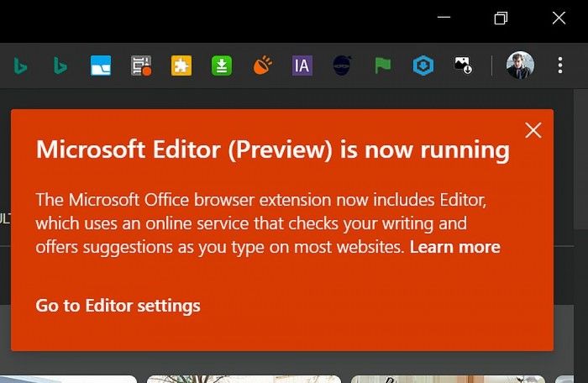Open the blue hexagon extension icon
Viewport: 588px width, 383px height.
click(x=423, y=66)
